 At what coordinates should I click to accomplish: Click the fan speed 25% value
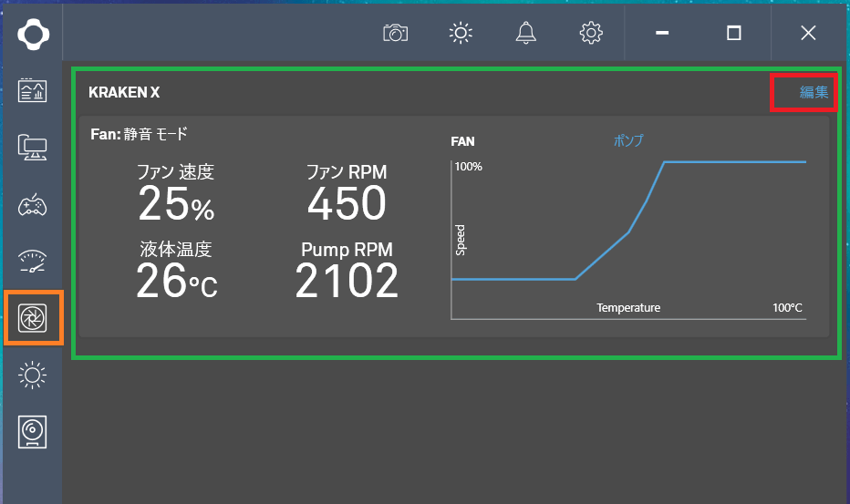click(176, 204)
